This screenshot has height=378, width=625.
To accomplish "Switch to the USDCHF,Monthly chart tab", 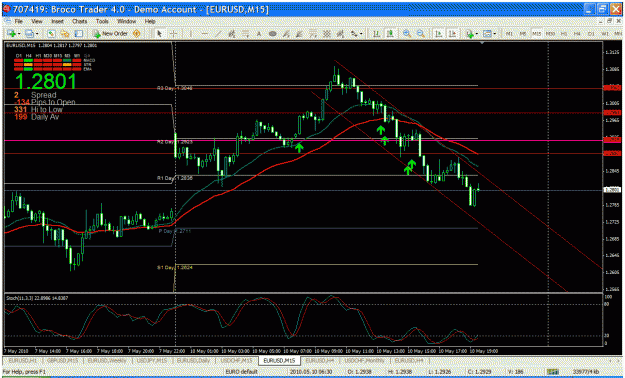I will coord(365,360).
